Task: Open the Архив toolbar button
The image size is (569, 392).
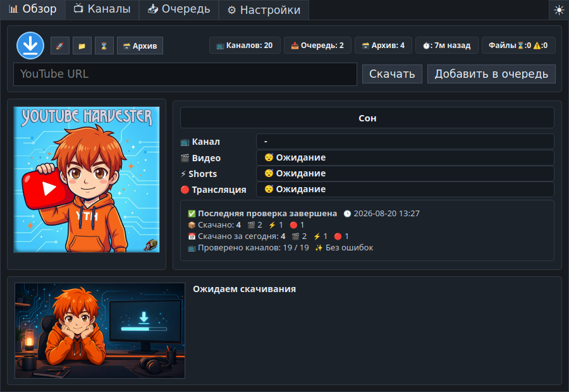Action: [140, 46]
